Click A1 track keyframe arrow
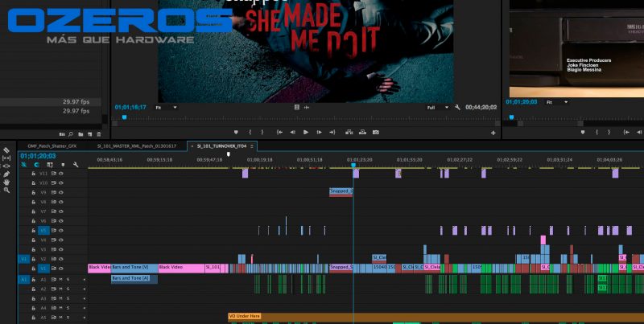Image resolution: width=644 pixels, height=324 pixels. (85, 280)
